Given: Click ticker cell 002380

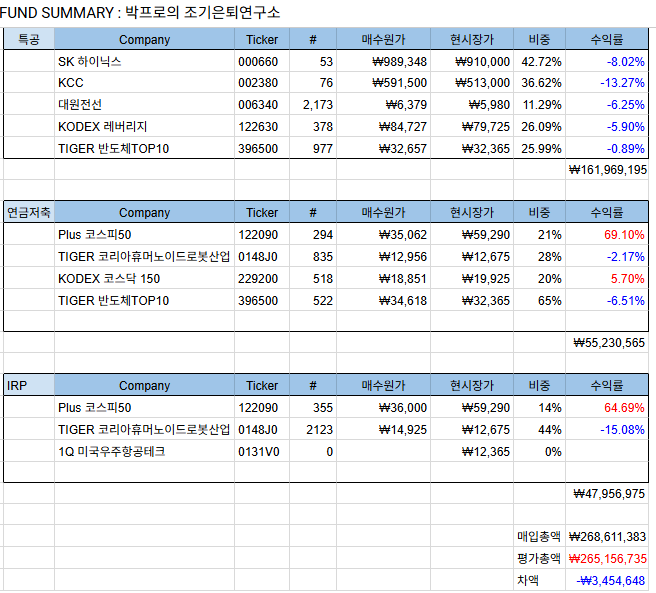Looking at the screenshot, I should 262,82.
